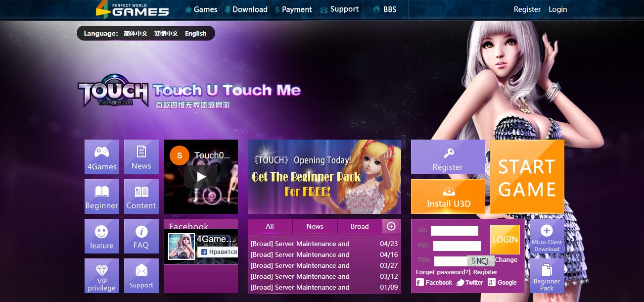Open the Beginner guide book tile
The width and height of the screenshot is (644, 302).
point(102,197)
